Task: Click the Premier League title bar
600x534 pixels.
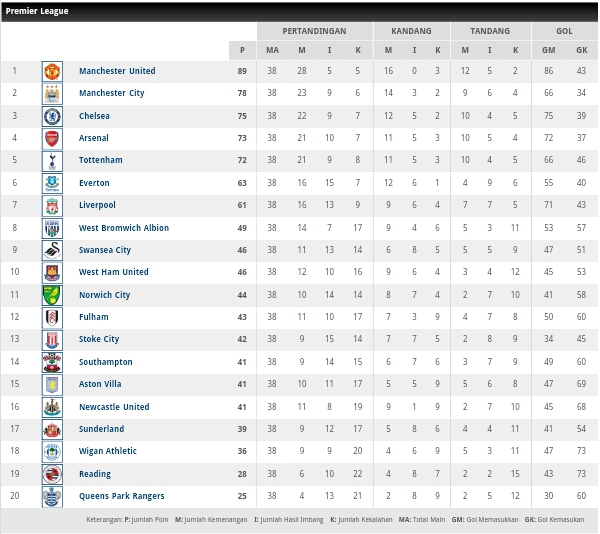Action: pos(300,11)
